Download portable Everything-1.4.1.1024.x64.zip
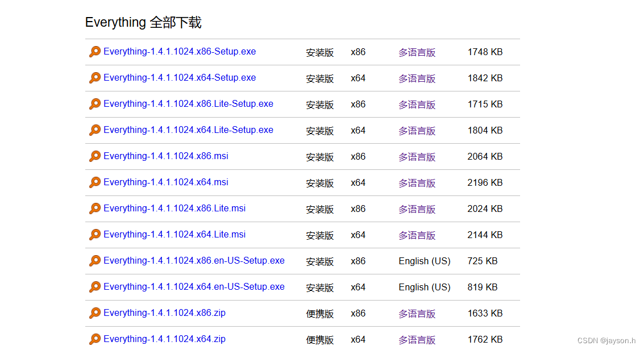 click(164, 339)
